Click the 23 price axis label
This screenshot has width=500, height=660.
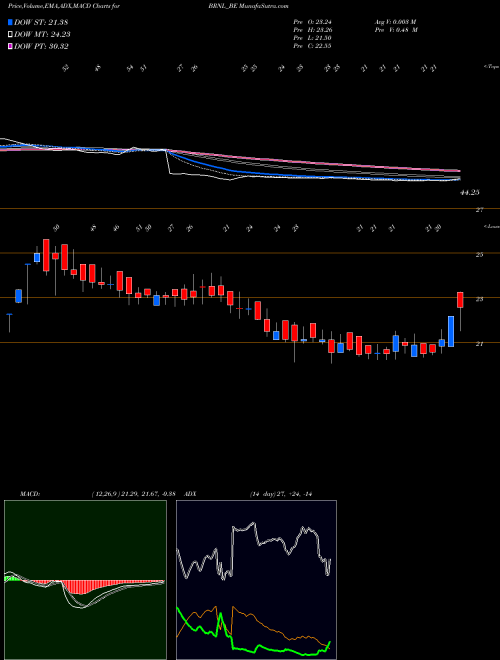[x=479, y=299]
